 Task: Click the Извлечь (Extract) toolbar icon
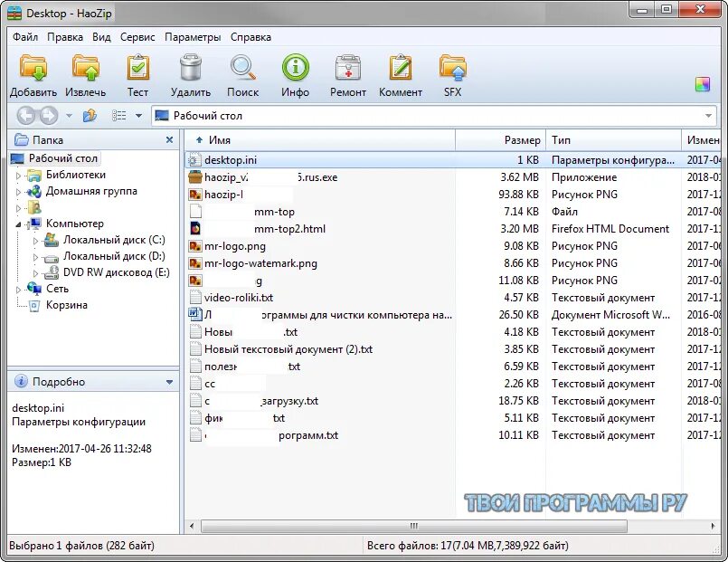click(86, 68)
